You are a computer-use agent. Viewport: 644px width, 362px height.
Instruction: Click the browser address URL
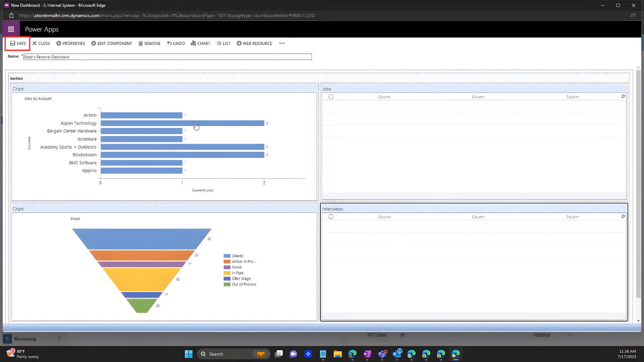167,15
